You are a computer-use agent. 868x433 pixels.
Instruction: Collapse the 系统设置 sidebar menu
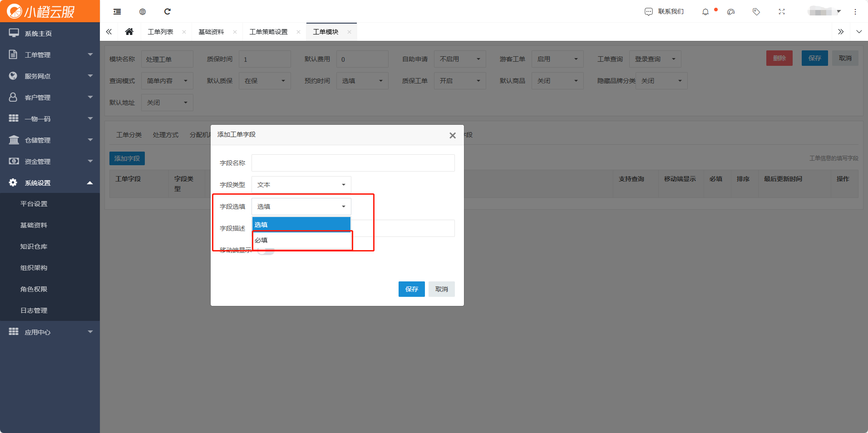(50, 182)
